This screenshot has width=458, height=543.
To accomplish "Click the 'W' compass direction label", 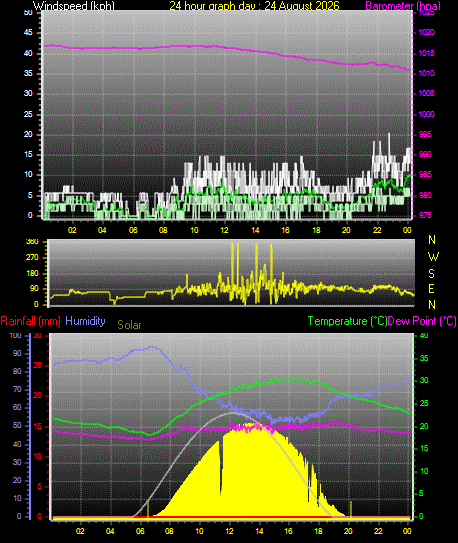I will 433,257.
